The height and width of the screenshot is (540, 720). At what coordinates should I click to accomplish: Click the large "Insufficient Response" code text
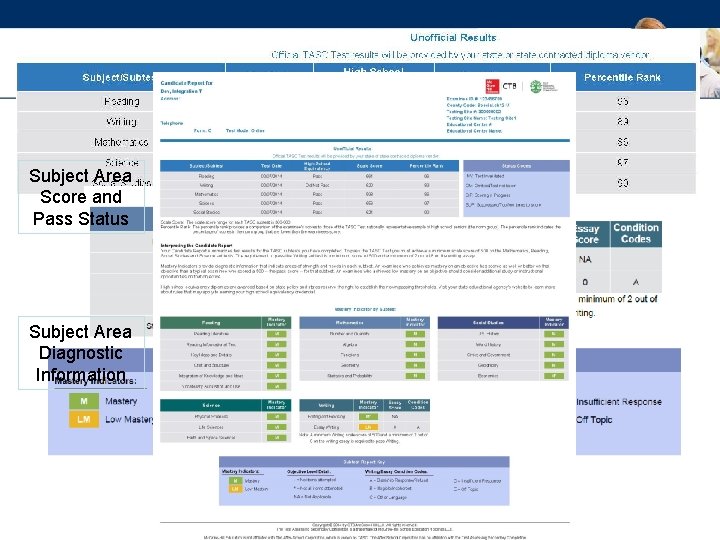point(619,402)
